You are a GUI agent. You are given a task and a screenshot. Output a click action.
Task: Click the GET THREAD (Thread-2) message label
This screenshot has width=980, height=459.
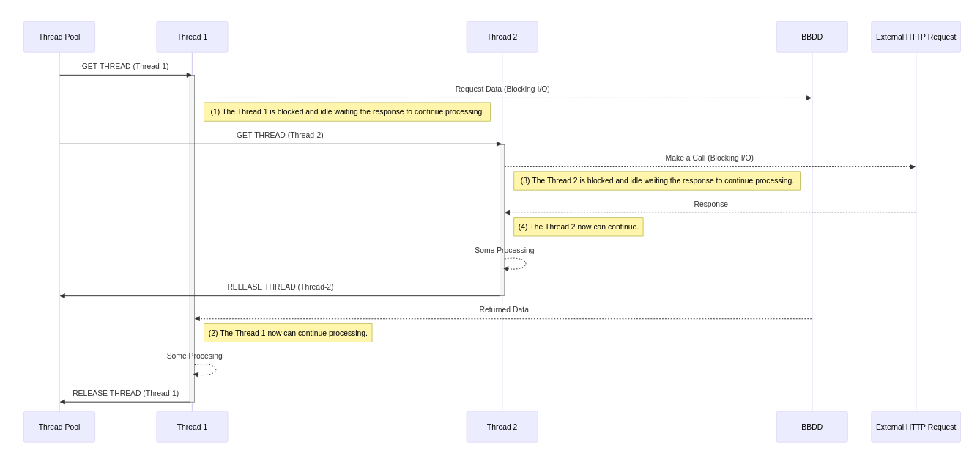pos(279,135)
